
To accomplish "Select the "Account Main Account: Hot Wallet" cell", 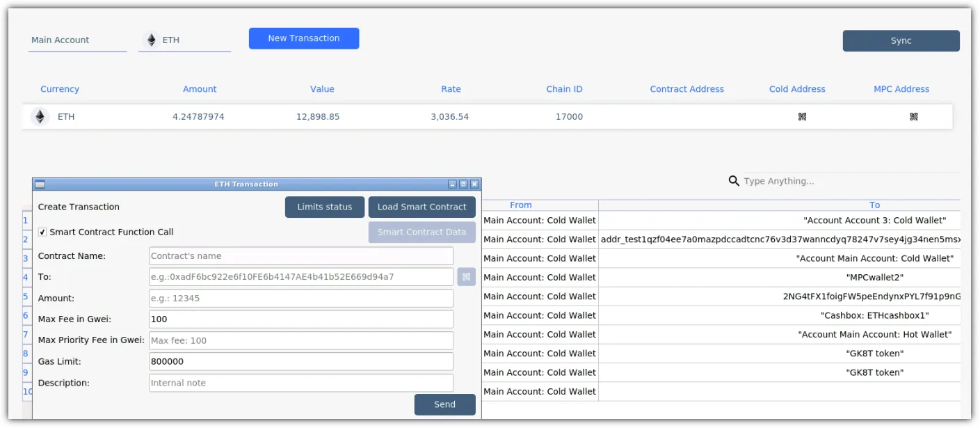I will click(780, 335).
